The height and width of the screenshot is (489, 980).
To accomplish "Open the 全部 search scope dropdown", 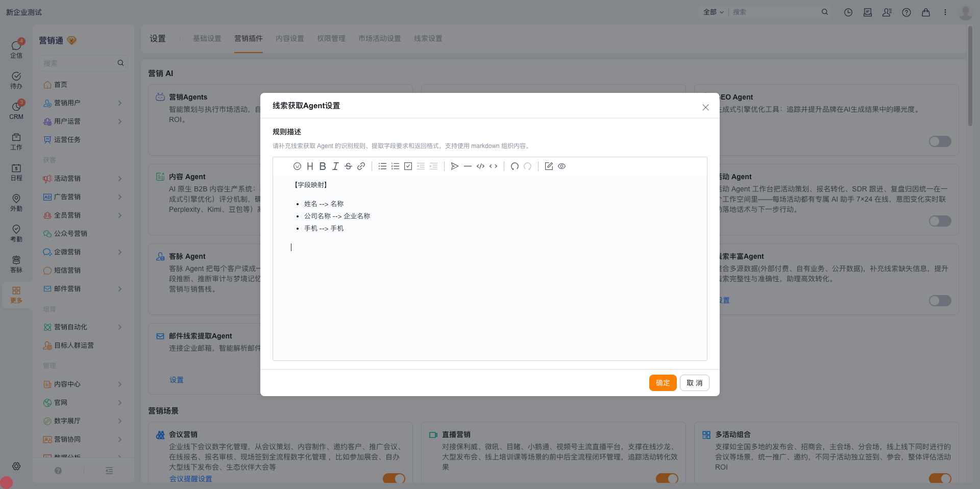I will pyautogui.click(x=713, y=12).
